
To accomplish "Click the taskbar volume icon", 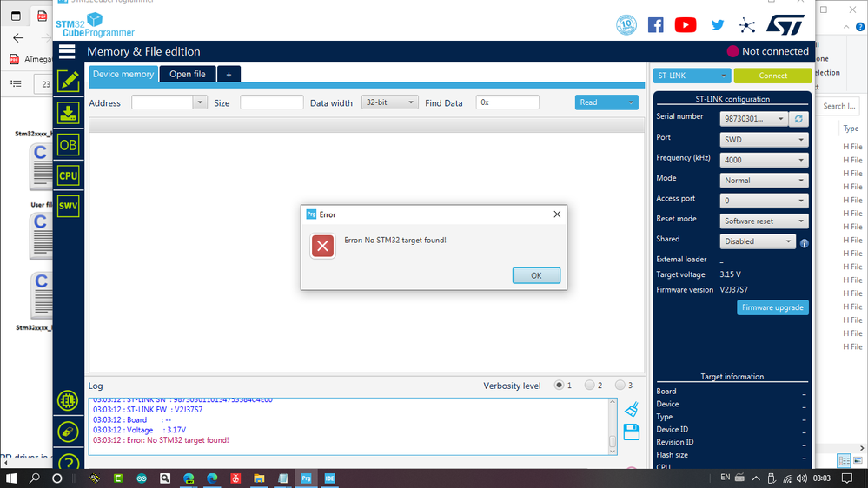I will [802, 478].
